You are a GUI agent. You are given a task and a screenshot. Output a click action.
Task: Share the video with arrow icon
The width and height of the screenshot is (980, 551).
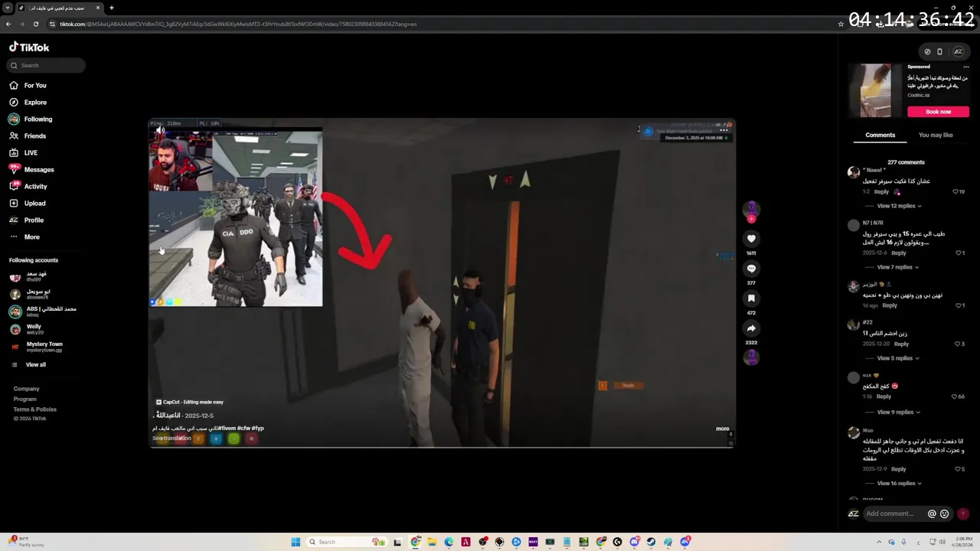click(751, 328)
